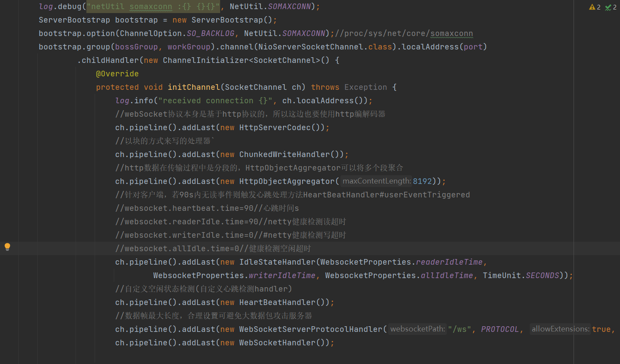The image size is (620, 364).
Task: Click the IdleStateHandler class name
Action: [x=277, y=262]
